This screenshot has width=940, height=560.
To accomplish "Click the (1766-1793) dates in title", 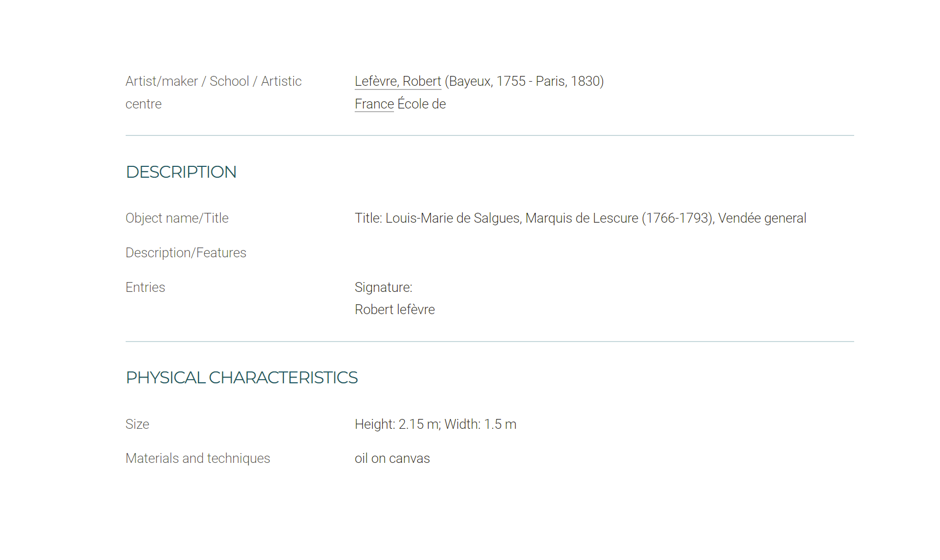I will [x=677, y=218].
